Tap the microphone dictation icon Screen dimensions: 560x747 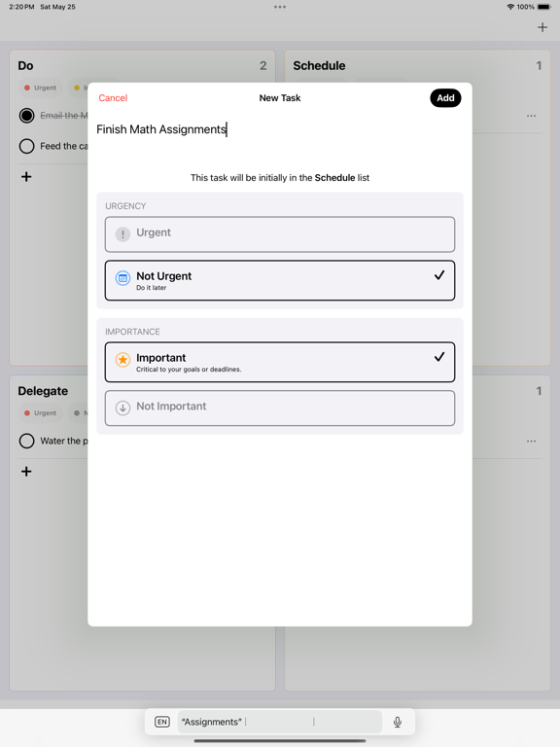(398, 723)
